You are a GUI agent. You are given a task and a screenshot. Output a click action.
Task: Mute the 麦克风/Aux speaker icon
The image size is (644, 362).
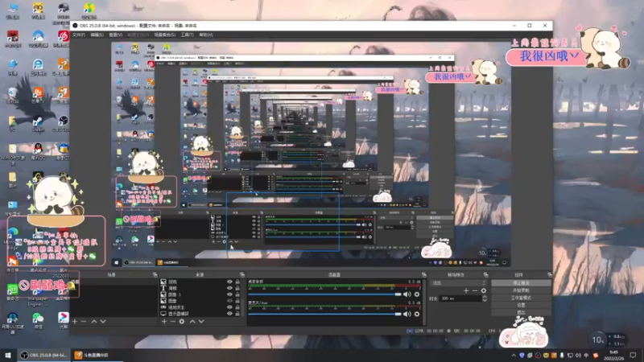click(407, 314)
